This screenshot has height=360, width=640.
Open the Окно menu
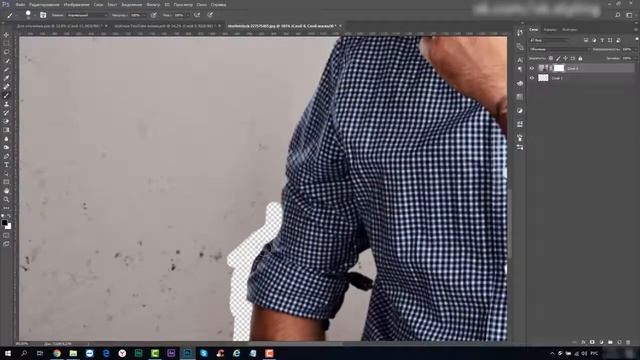[202, 4]
